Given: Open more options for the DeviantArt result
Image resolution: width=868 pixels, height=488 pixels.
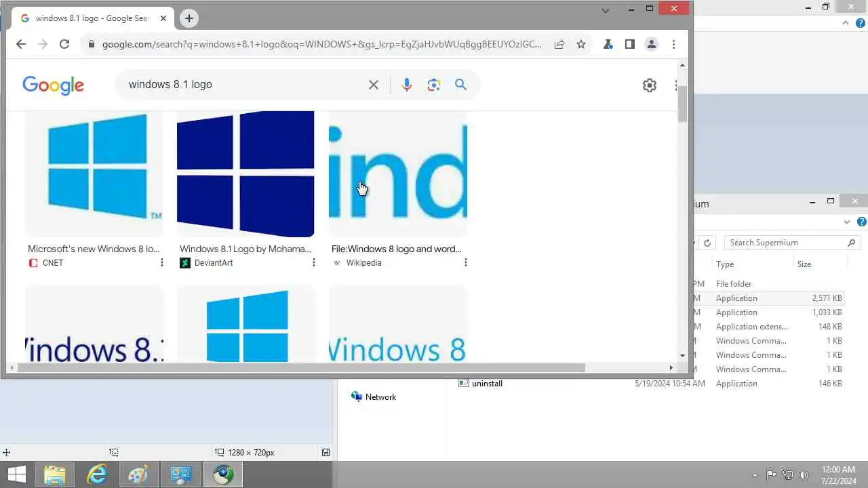Looking at the screenshot, I should (x=313, y=263).
